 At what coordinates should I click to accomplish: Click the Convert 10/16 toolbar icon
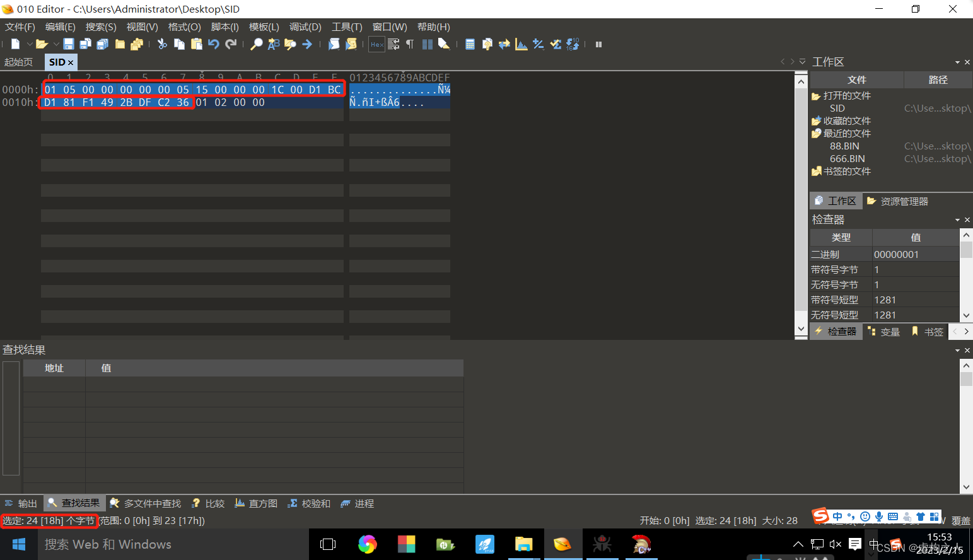[573, 44]
